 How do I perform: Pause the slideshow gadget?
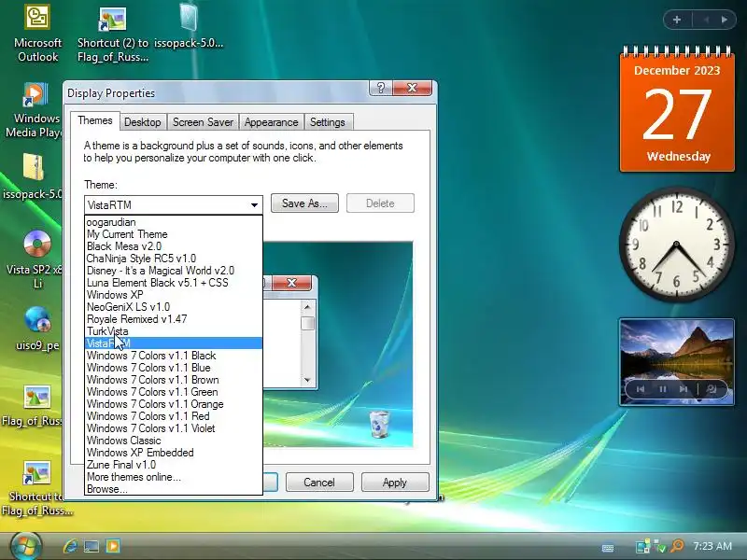tap(662, 389)
